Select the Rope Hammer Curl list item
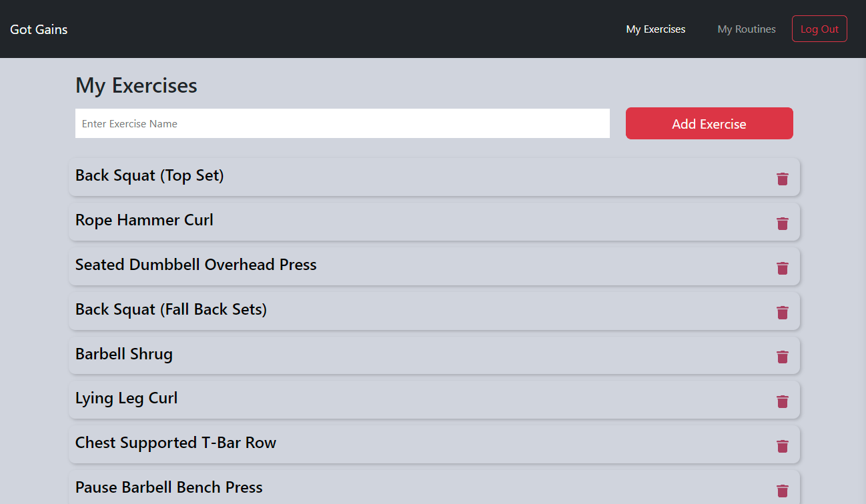The width and height of the screenshot is (866, 504). point(400,221)
